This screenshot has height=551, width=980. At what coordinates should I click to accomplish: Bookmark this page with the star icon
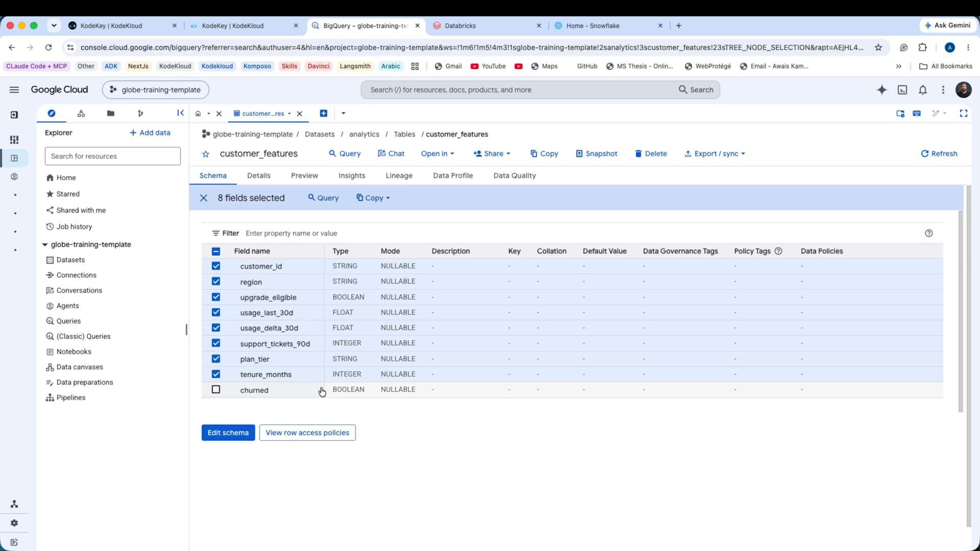pos(878,47)
